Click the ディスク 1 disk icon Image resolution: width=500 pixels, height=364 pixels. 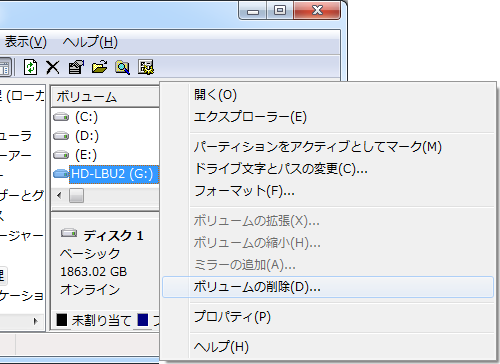[x=69, y=233]
